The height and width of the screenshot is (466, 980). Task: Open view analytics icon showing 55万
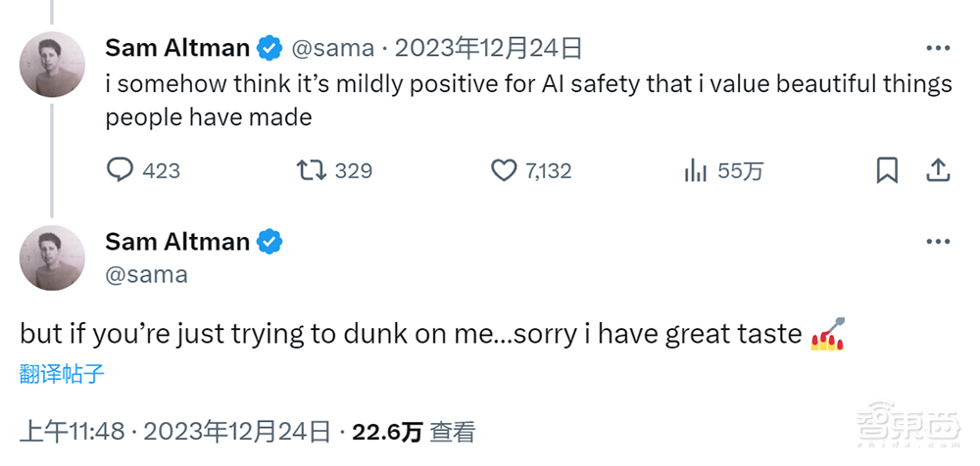[696, 170]
